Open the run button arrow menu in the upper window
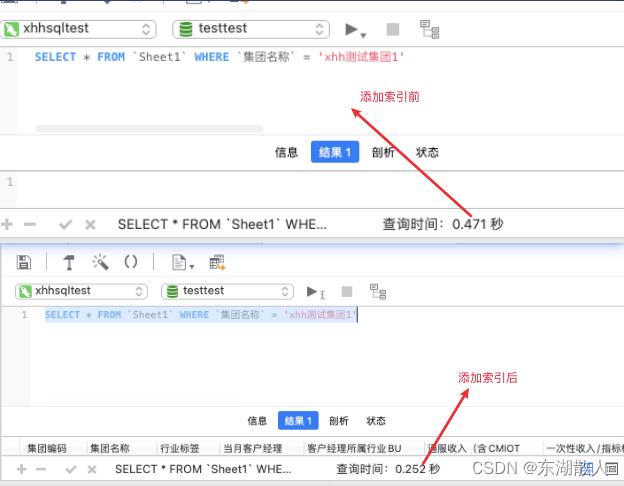 point(363,35)
